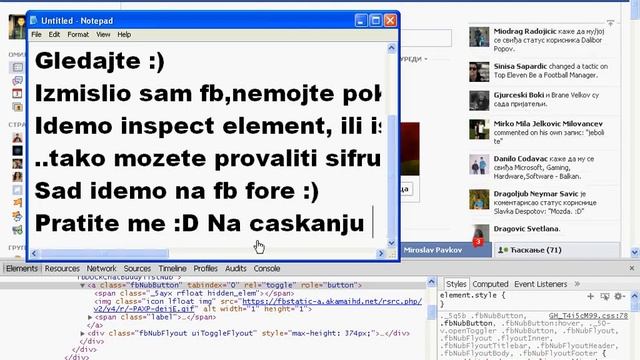This screenshot has width=640, height=360.
Task: Open Messages sidebar icon
Action: [17, 80]
